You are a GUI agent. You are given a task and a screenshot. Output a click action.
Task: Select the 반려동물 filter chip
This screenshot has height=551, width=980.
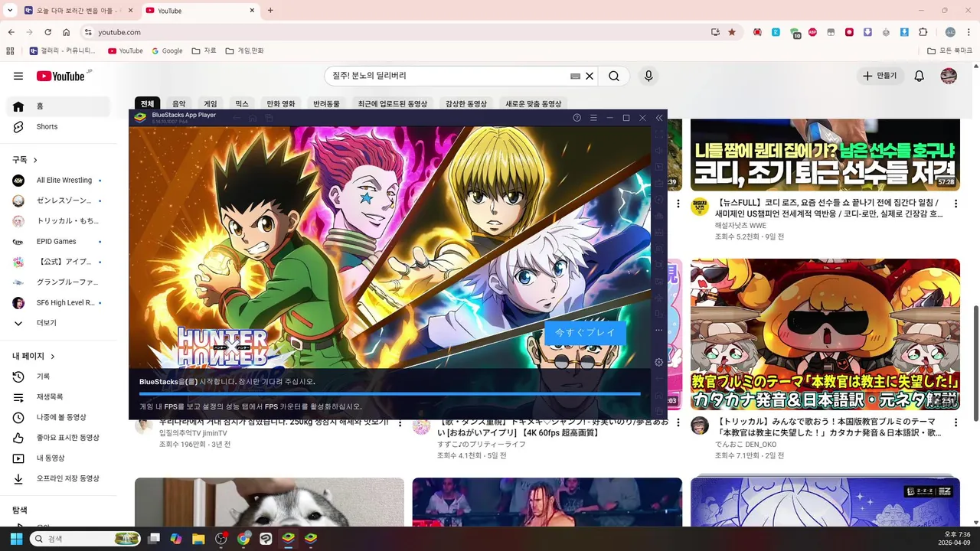pyautogui.click(x=327, y=103)
